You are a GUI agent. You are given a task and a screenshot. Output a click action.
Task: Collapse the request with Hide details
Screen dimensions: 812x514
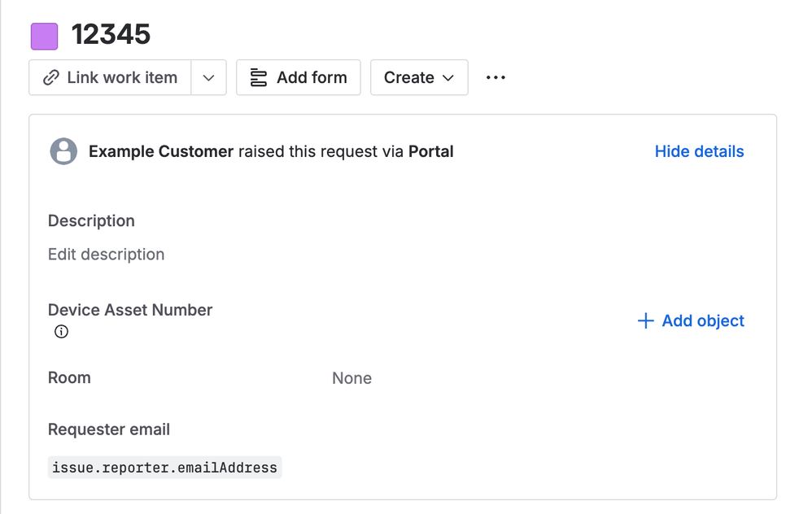tap(699, 151)
